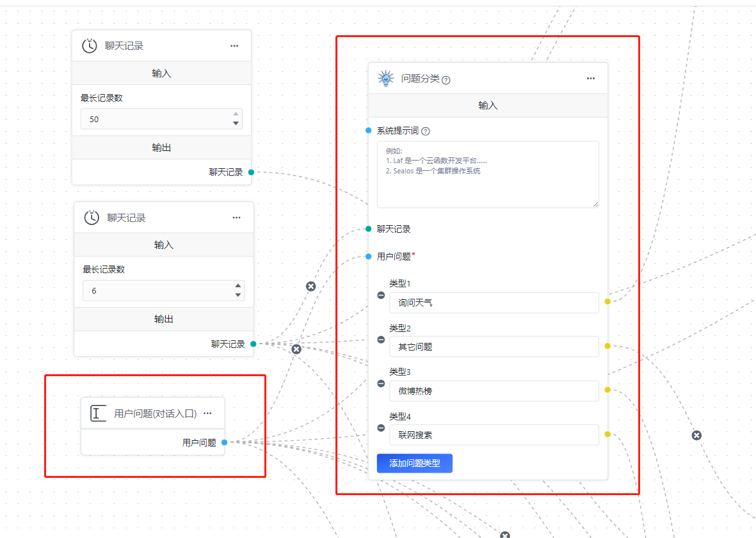
Task: Click into the 微博热榜 type input field
Action: point(494,391)
